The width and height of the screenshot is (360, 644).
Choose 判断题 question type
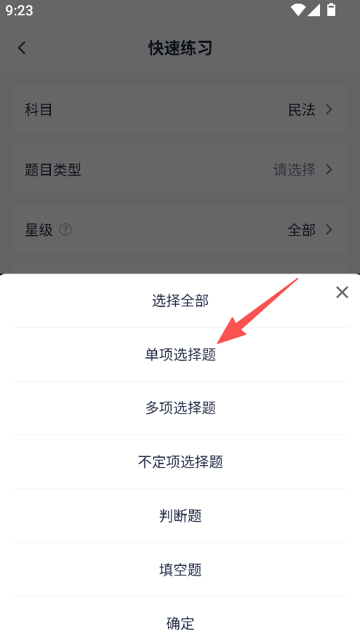pos(180,515)
